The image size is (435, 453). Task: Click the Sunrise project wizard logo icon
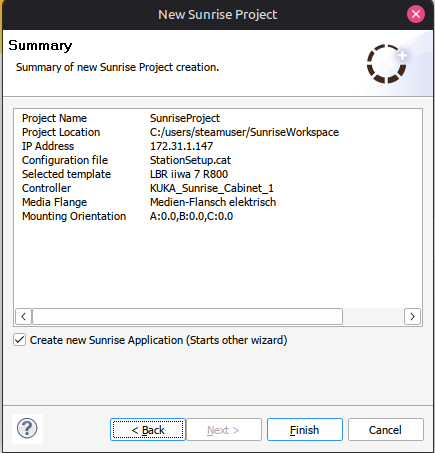(x=387, y=64)
